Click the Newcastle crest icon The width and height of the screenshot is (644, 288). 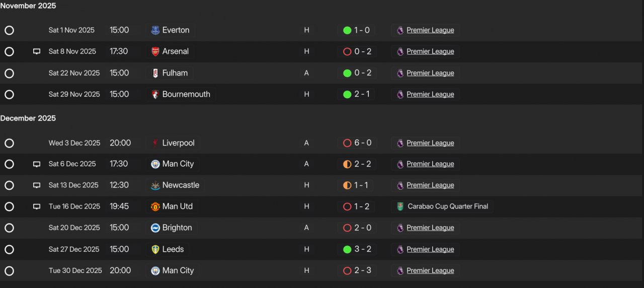155,185
